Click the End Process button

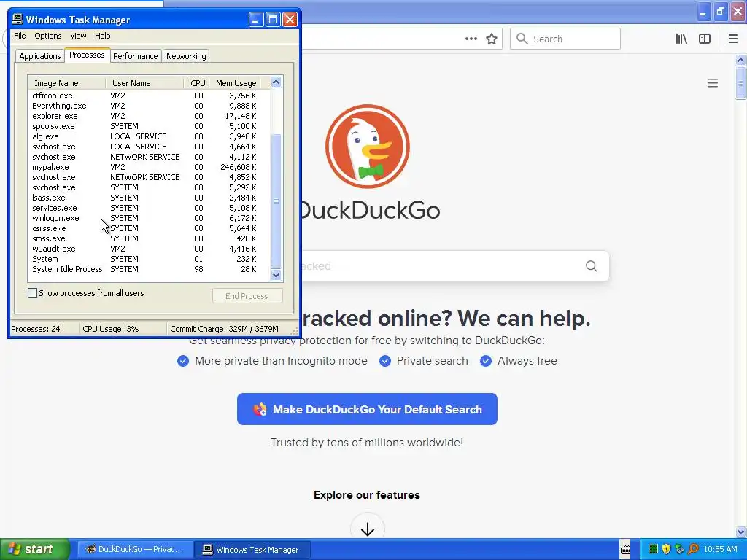(x=247, y=296)
